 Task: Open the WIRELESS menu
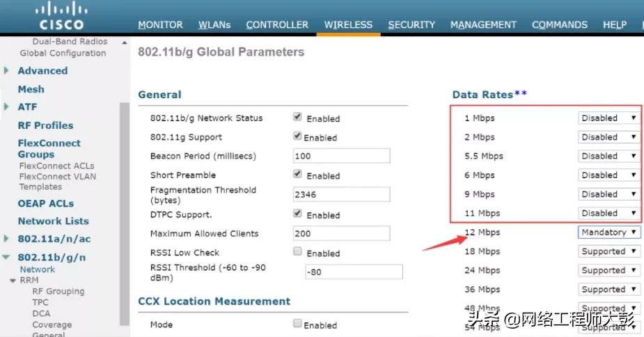[348, 24]
